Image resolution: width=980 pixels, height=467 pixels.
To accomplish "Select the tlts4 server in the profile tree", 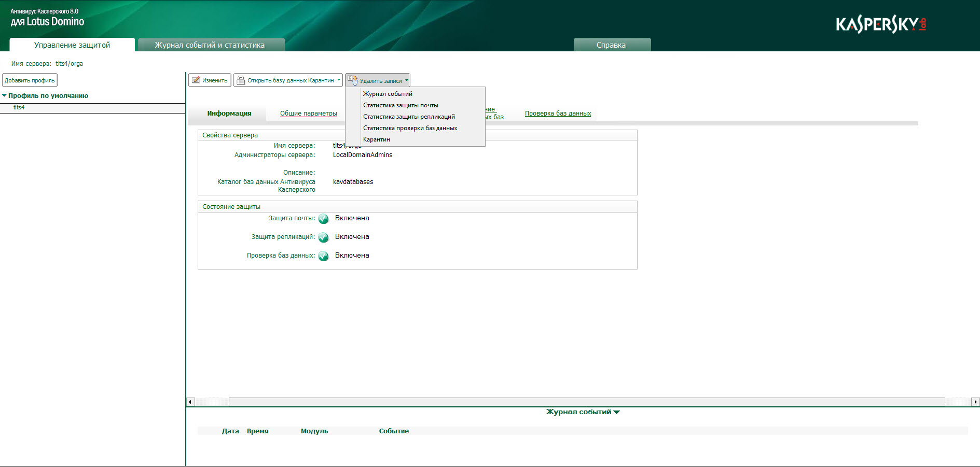I will (19, 107).
